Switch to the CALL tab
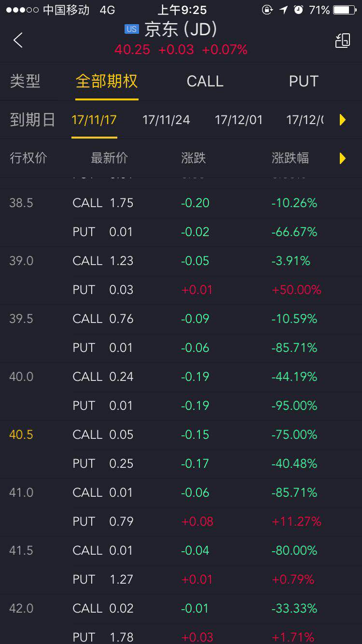Screen dimensions: 362x644 pos(205,81)
